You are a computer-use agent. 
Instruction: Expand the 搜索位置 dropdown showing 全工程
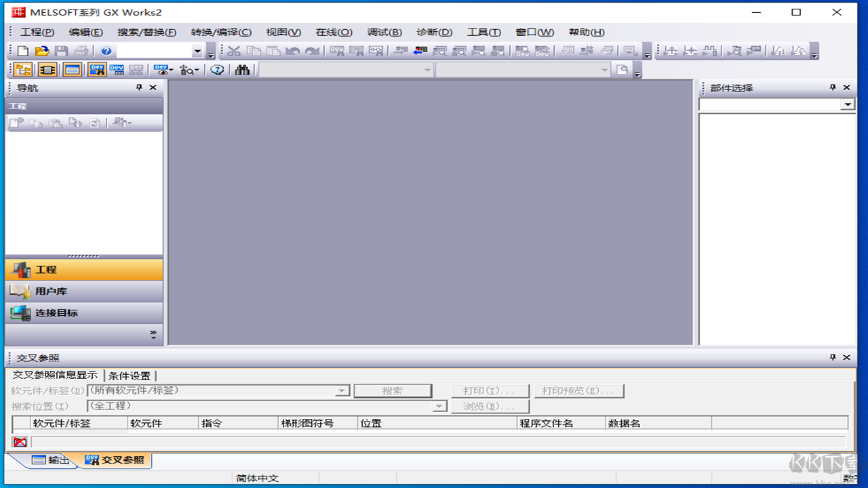(x=439, y=406)
